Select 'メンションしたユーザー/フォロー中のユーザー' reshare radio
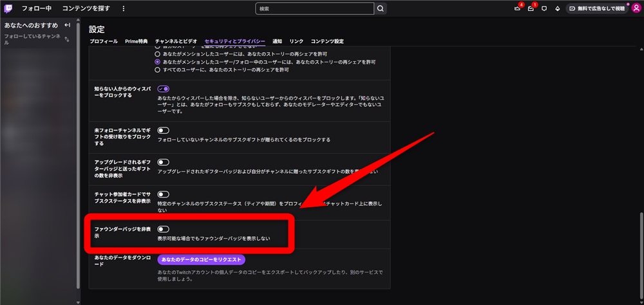 [x=157, y=62]
